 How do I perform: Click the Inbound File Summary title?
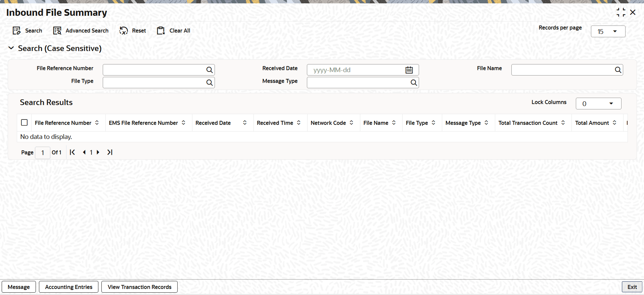tap(57, 13)
